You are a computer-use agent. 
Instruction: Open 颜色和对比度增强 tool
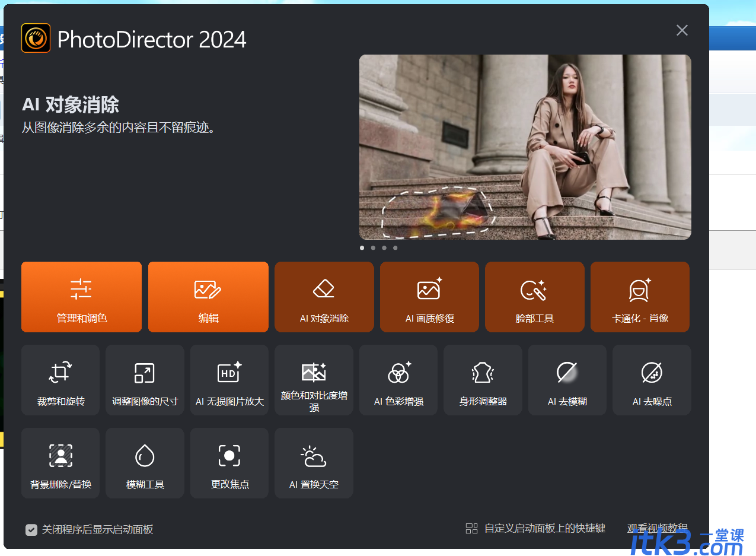coord(314,380)
